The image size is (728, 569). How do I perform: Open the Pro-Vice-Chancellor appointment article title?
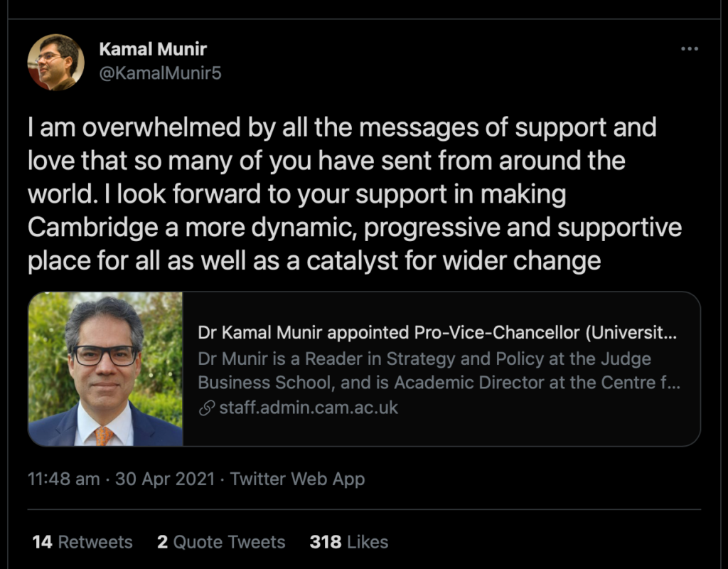coord(437,333)
